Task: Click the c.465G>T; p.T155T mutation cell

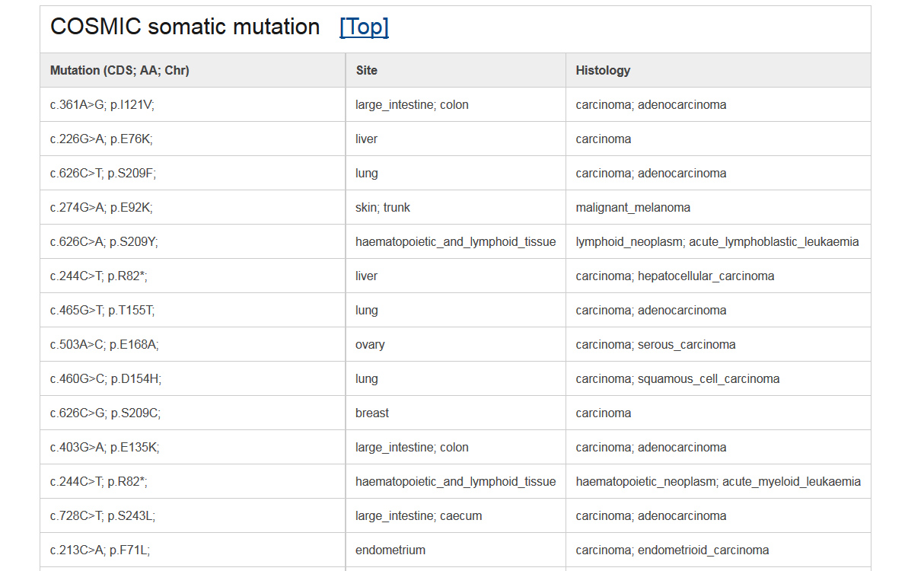Action: coord(102,310)
